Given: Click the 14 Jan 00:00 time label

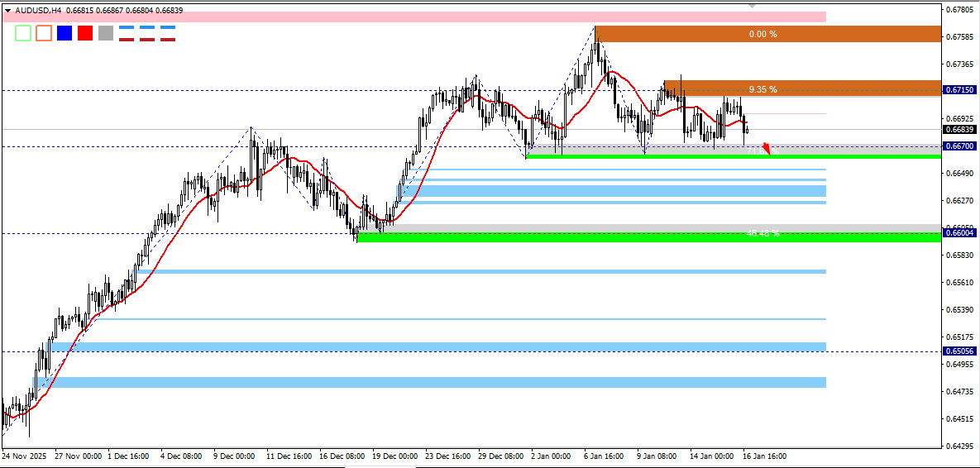Looking at the screenshot, I should (x=712, y=456).
